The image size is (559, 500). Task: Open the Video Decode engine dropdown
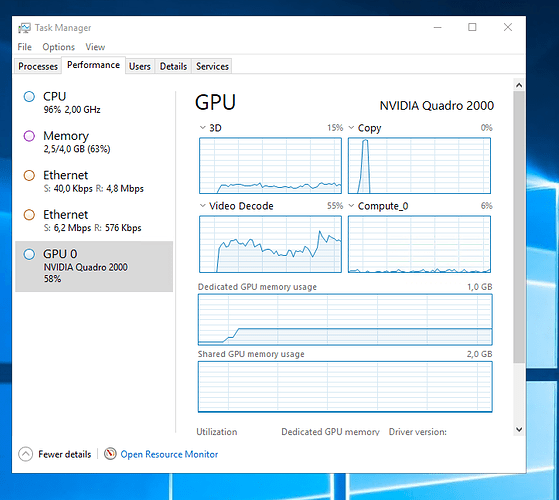click(x=202, y=206)
